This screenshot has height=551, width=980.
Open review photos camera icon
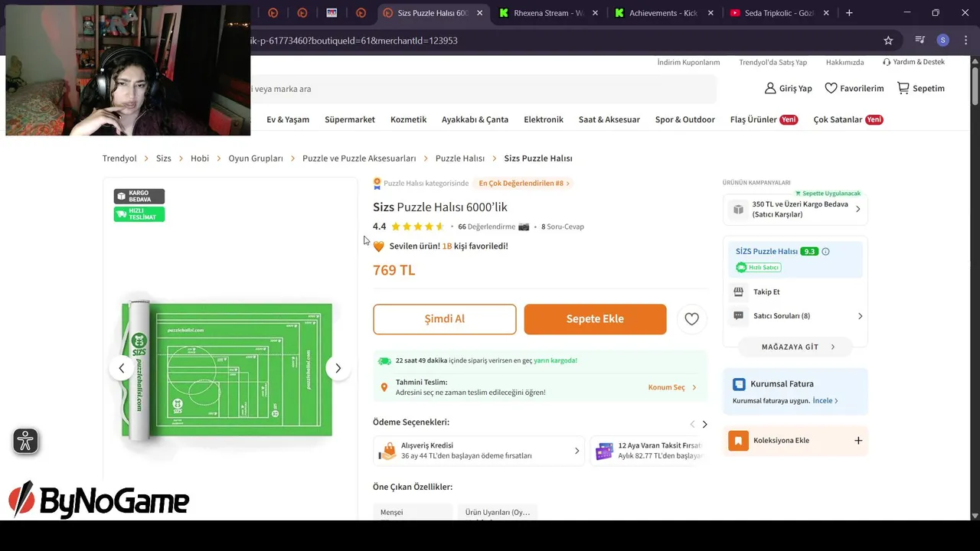[524, 227]
